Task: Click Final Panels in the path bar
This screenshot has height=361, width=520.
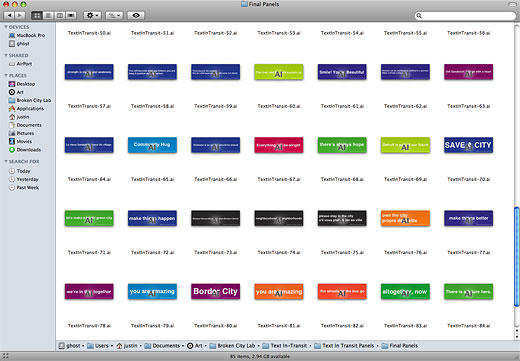Action: coord(400,346)
